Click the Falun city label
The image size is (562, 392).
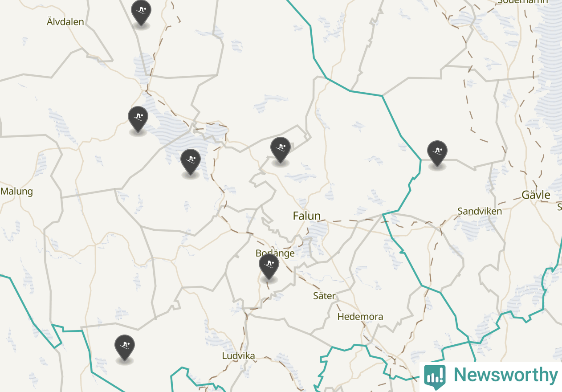pyautogui.click(x=307, y=216)
